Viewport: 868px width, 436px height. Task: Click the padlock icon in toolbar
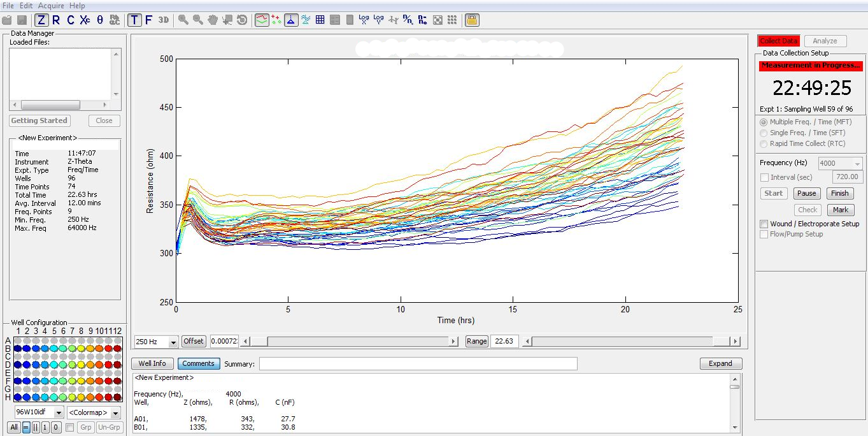click(471, 20)
